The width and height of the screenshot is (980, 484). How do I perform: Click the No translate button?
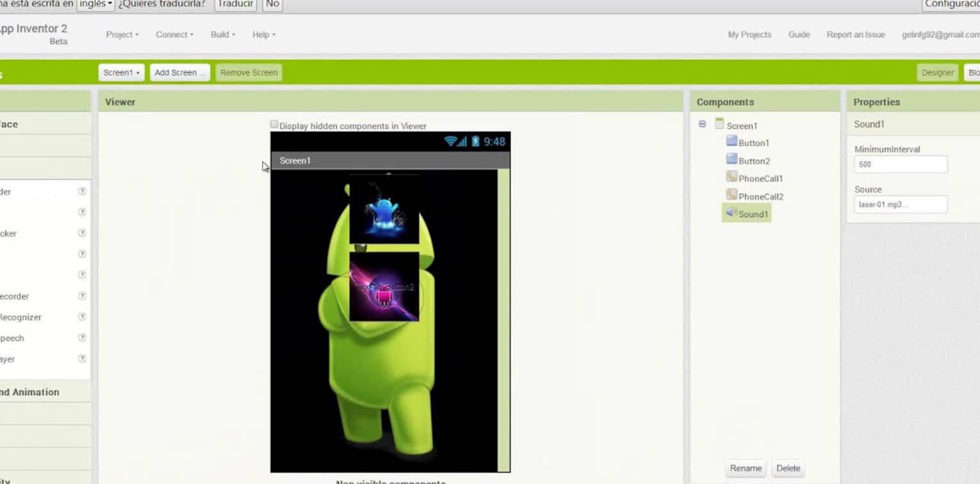point(272,4)
